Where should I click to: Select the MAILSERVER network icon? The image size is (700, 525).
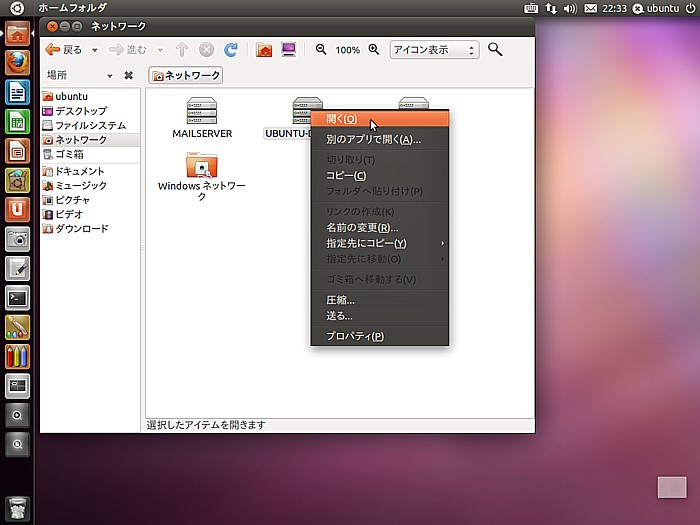tap(202, 112)
